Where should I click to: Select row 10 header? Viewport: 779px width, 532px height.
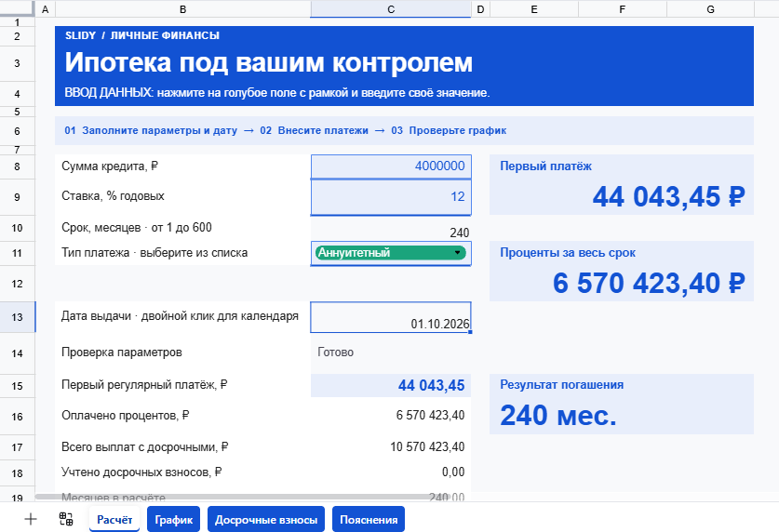point(18,228)
